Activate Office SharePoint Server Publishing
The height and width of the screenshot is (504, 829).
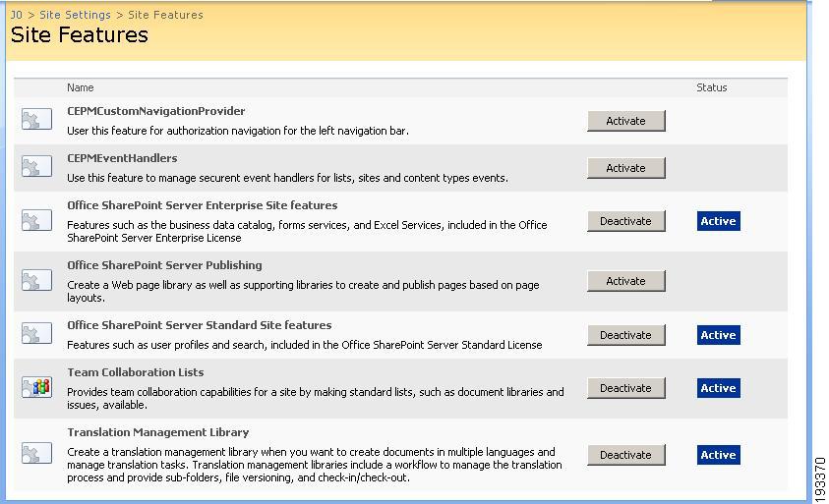coord(626,281)
